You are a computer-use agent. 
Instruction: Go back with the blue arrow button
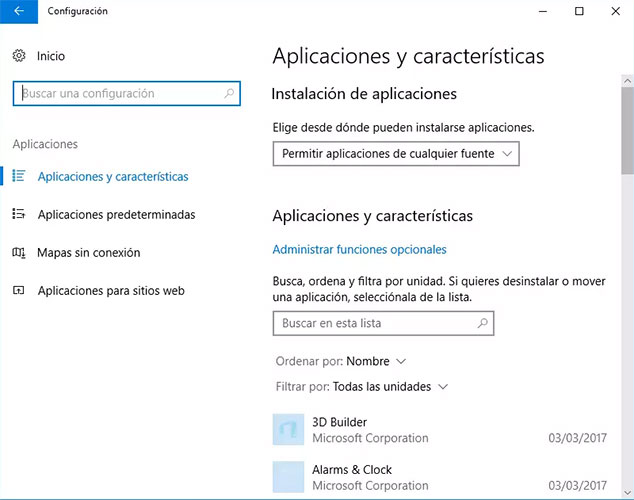pos(19,11)
